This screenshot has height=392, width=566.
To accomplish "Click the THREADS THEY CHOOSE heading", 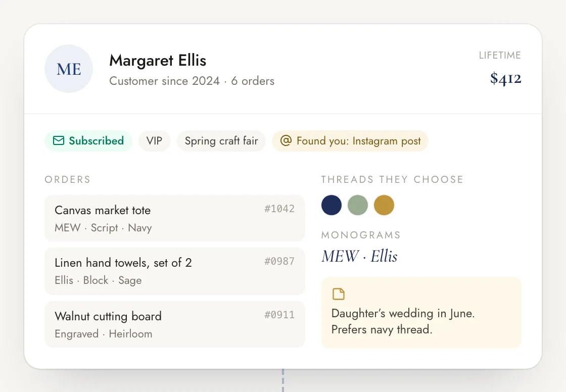I will (392, 179).
